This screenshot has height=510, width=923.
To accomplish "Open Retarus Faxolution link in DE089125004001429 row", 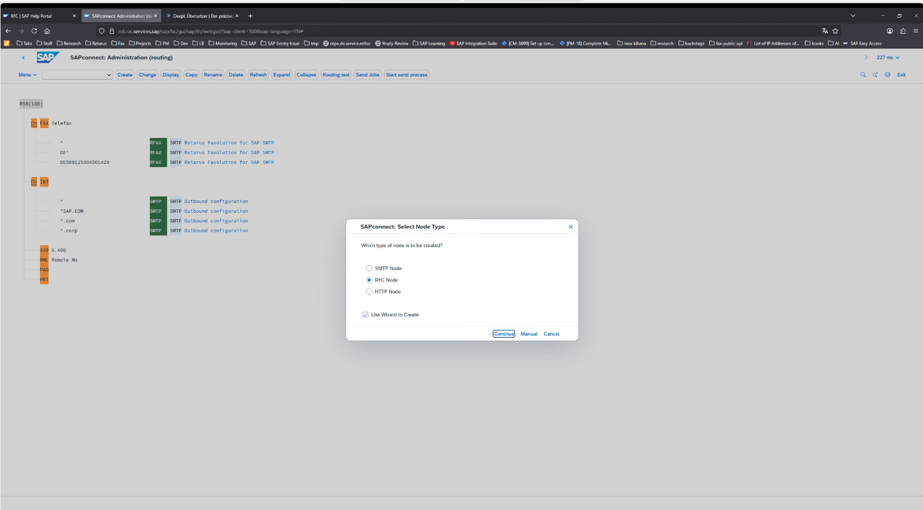I will point(229,162).
